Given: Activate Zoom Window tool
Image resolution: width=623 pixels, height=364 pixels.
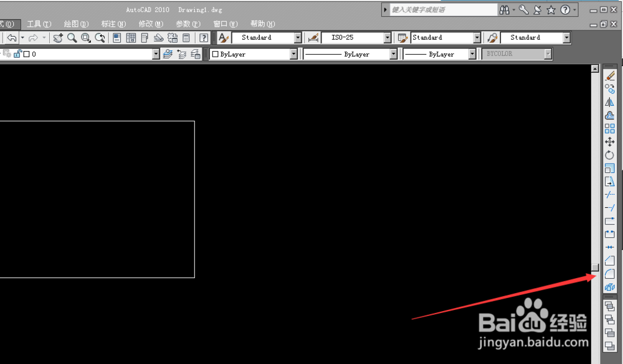Looking at the screenshot, I should (x=85, y=38).
